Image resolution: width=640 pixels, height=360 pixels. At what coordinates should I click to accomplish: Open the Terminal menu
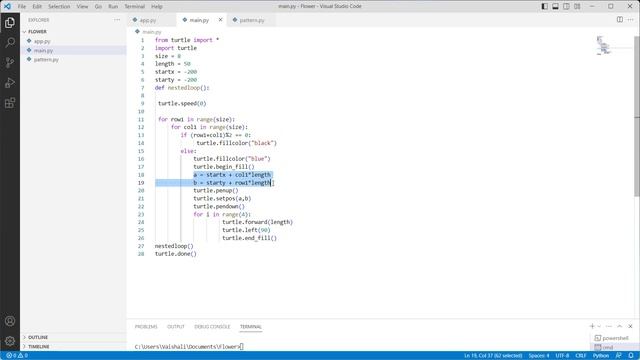[x=135, y=7]
